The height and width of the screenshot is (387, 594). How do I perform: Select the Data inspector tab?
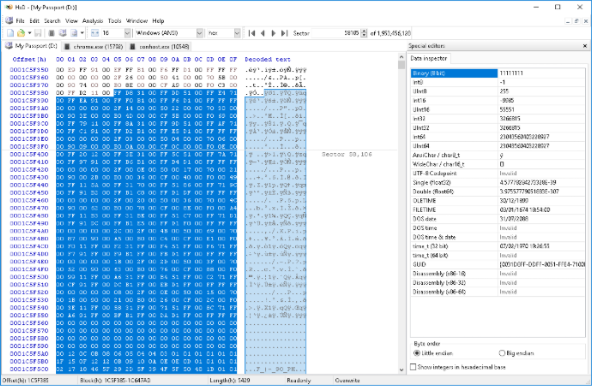(x=429, y=58)
